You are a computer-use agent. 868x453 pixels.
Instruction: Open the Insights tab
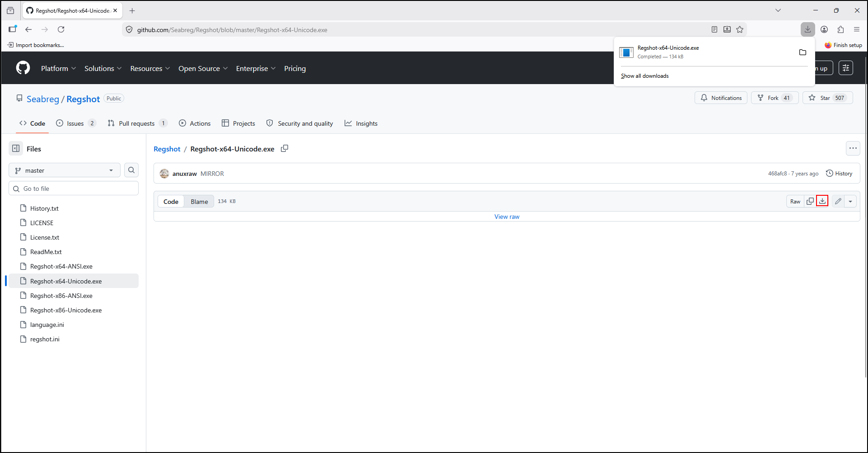pyautogui.click(x=361, y=123)
